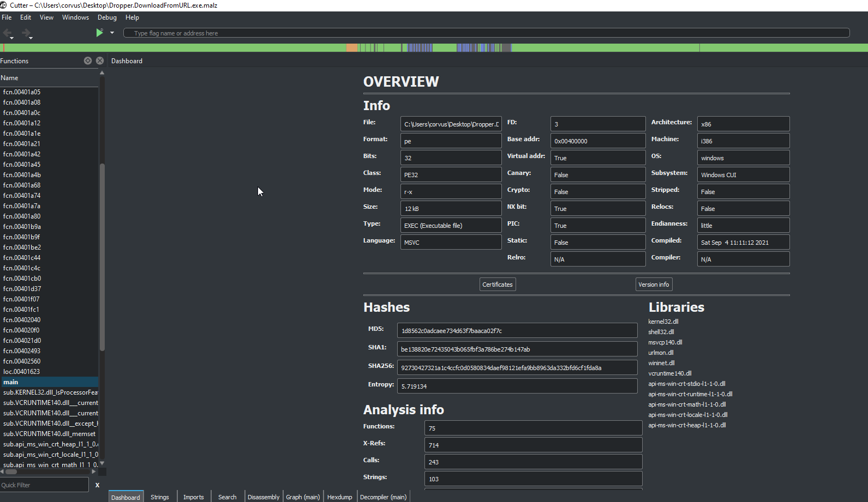868x502 pixels.
Task: Click vcruntime140.dll in Libraries
Action: click(x=670, y=373)
